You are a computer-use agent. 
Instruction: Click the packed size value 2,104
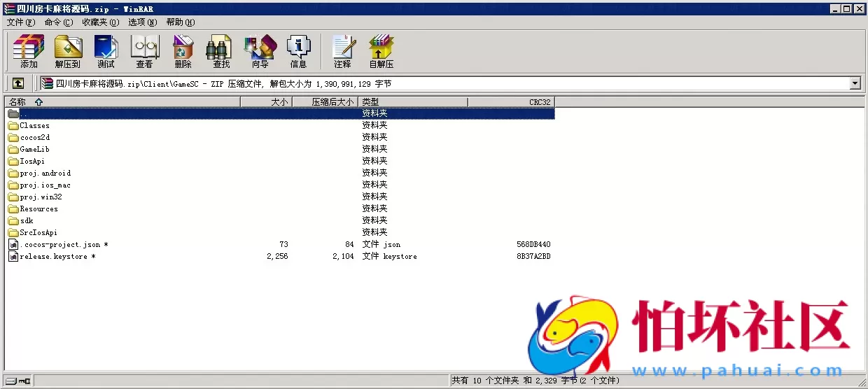[343, 256]
